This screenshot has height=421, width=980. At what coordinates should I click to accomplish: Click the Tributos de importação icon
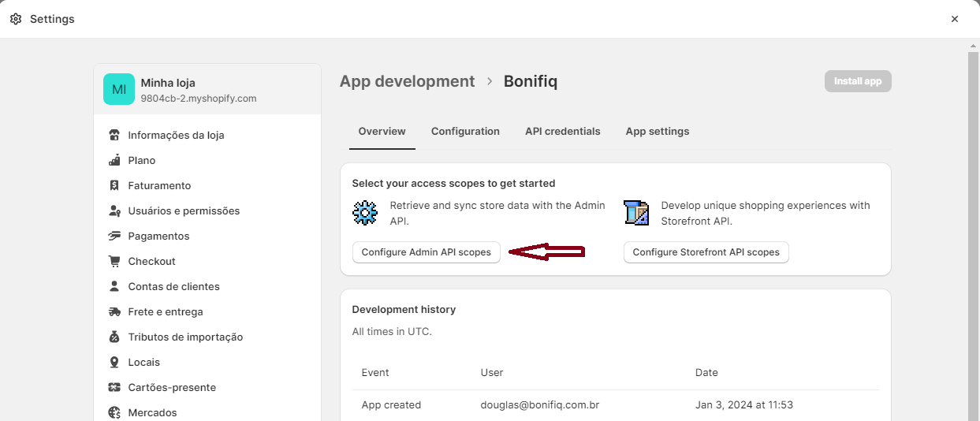pos(114,337)
